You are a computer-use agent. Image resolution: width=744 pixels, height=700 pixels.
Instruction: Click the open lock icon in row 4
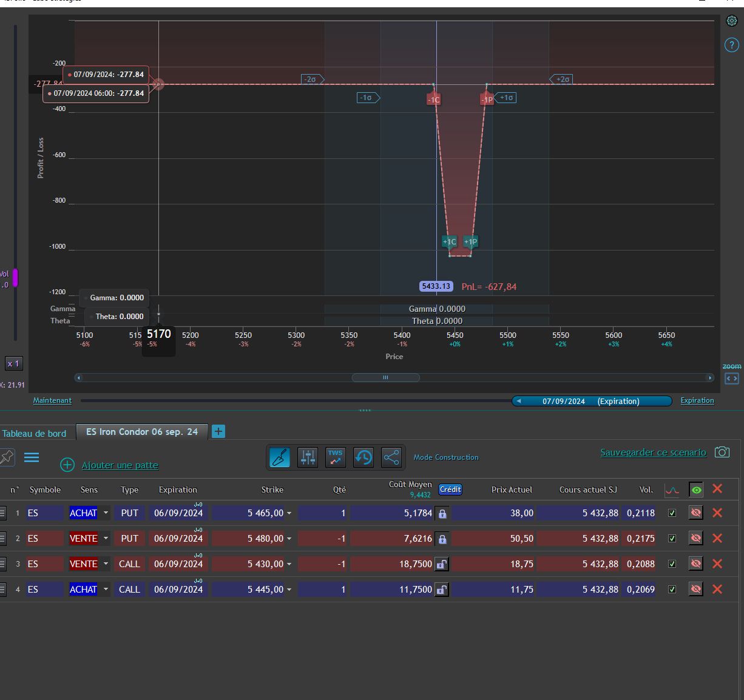pyautogui.click(x=442, y=590)
